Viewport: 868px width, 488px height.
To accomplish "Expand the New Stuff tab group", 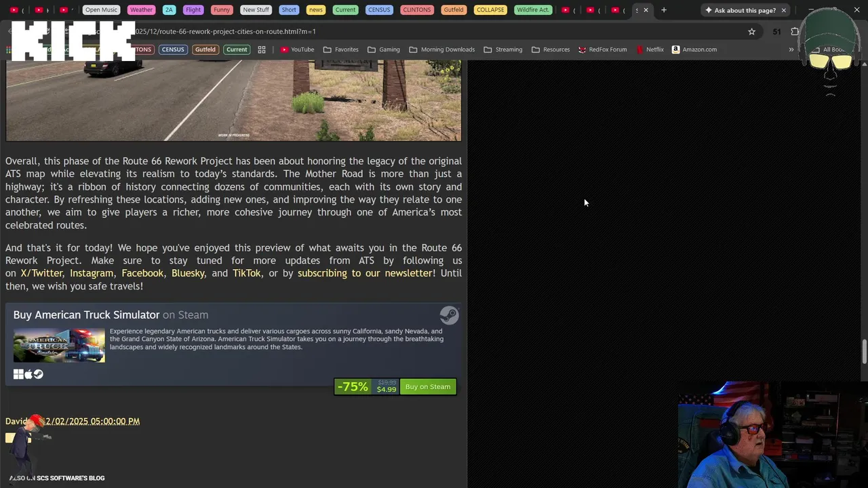I will coord(256,10).
